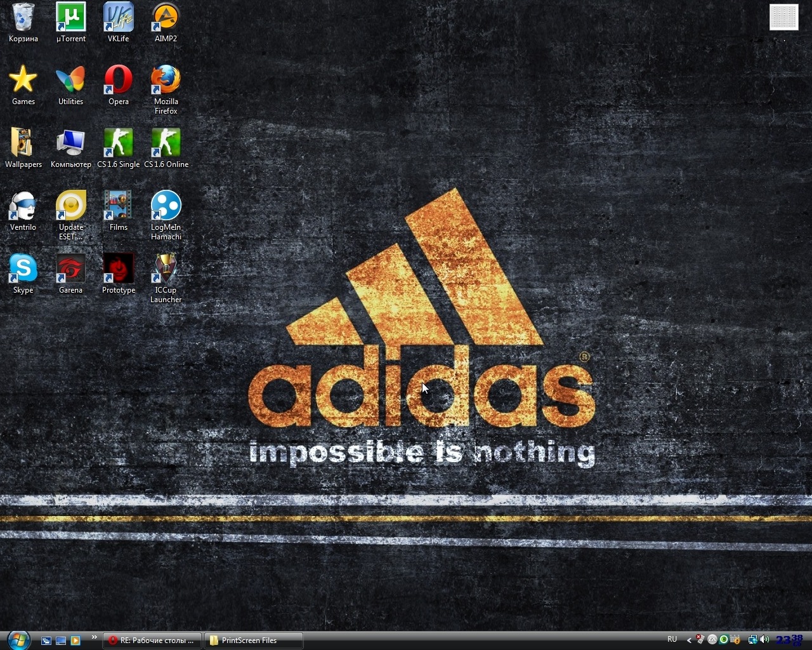Click the CS 1.6 Online shortcut
This screenshot has width=812, height=650.
coord(166,148)
